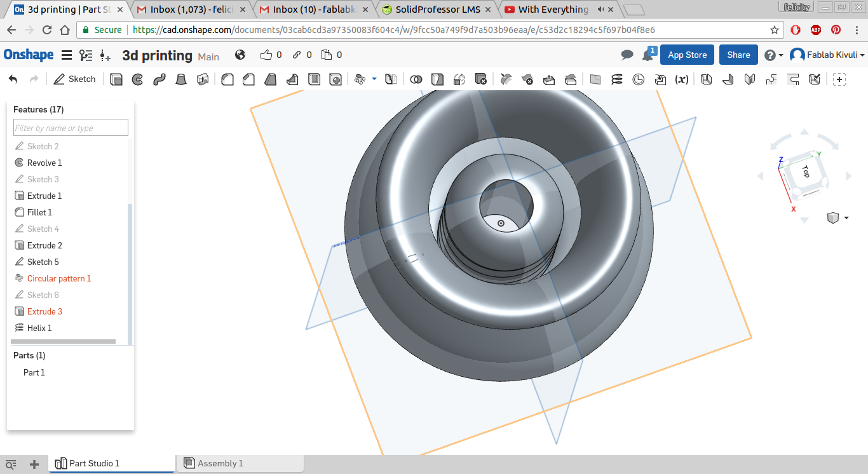
Task: Open the versions and history panel
Action: click(x=86, y=55)
